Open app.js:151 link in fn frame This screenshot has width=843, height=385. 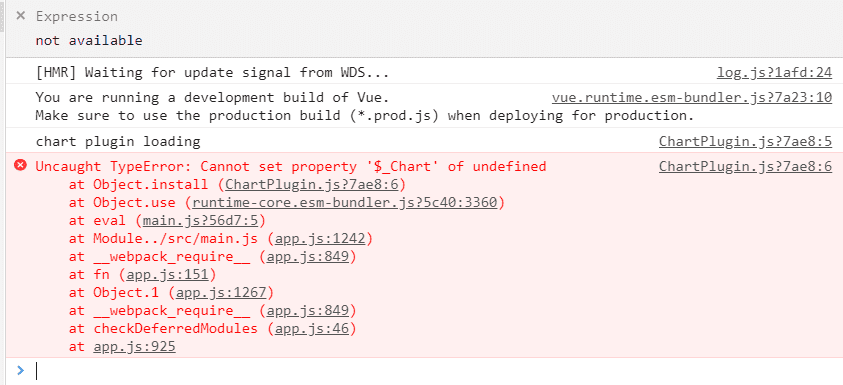click(x=167, y=275)
